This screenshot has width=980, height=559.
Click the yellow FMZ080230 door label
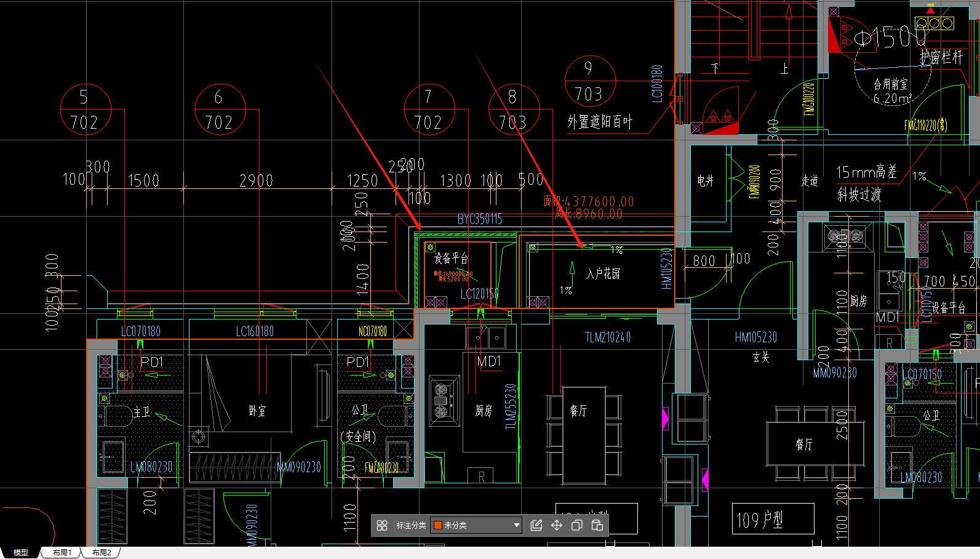[x=381, y=468]
